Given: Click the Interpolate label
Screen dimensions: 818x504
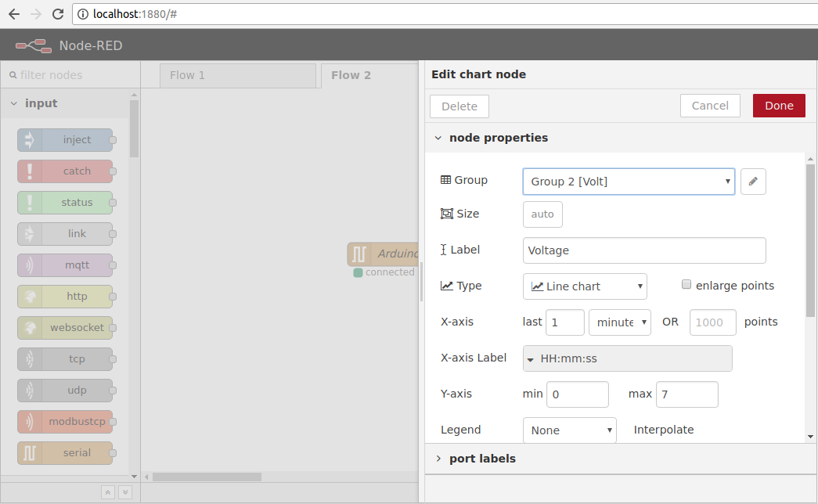Looking at the screenshot, I should tap(664, 430).
